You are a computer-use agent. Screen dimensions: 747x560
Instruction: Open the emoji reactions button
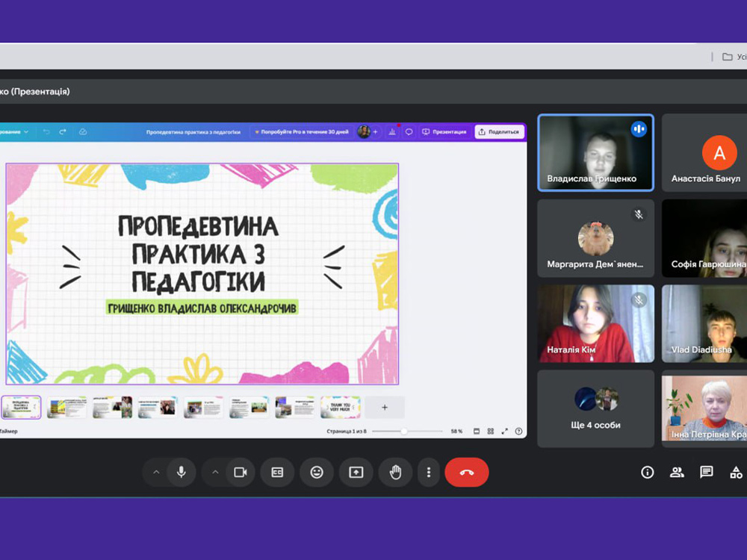point(317,473)
